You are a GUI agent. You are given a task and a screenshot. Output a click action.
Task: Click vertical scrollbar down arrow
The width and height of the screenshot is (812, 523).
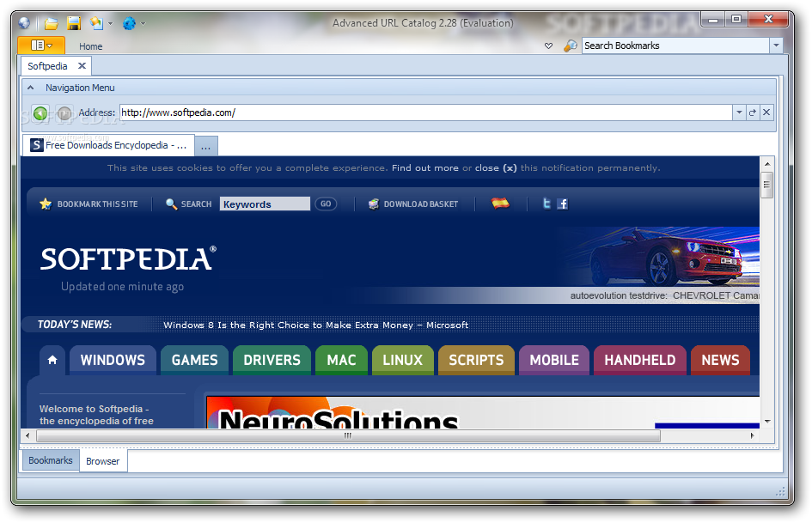coord(767,422)
